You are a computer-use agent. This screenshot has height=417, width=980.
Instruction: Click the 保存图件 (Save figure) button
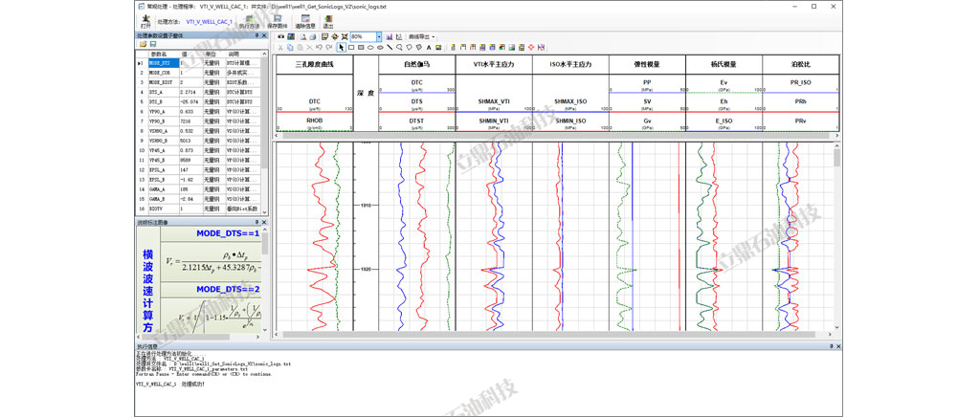[277, 22]
